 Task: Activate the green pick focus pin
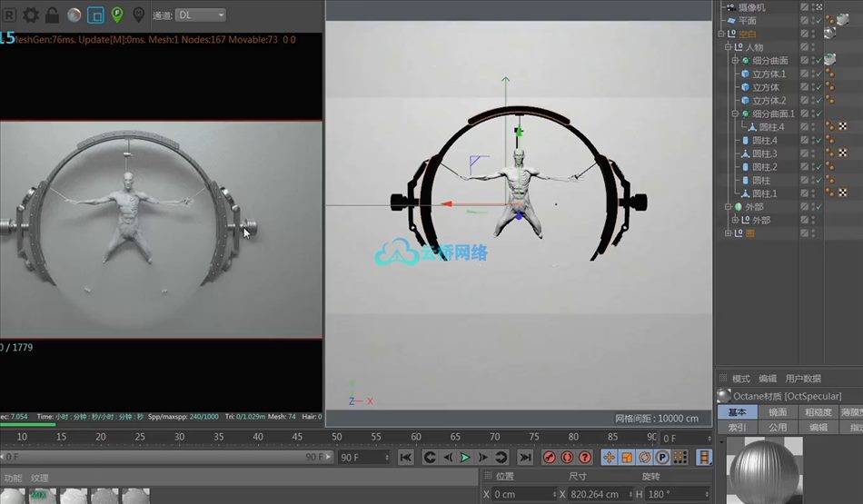[117, 15]
